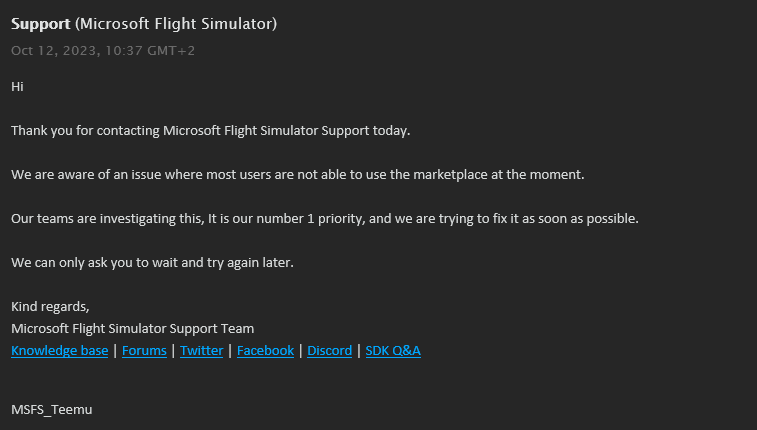
Task: Click the MSFS_Teemu agent name
Action: tap(52, 409)
